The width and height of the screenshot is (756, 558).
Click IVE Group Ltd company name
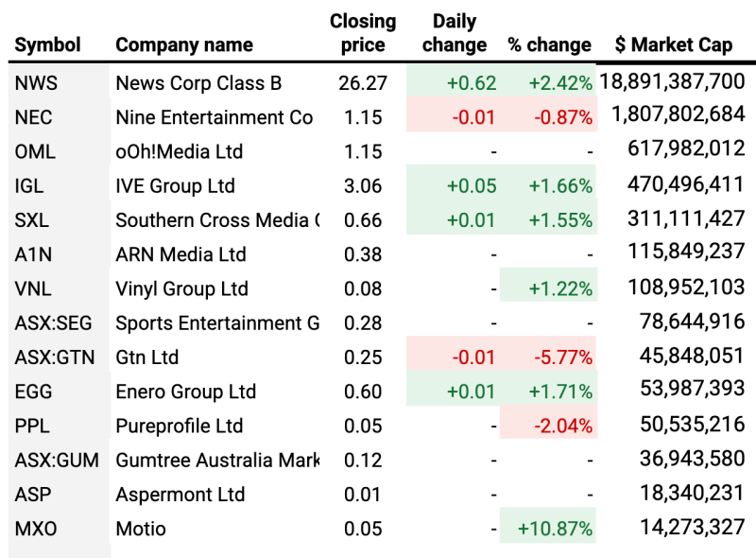(175, 186)
